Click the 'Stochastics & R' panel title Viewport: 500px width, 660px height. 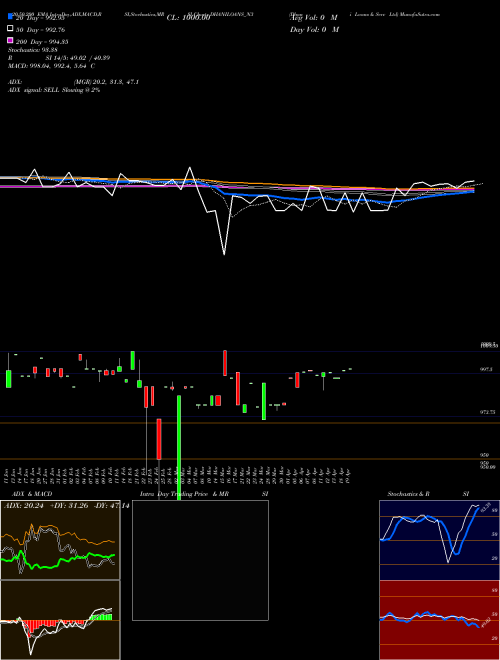tap(408, 494)
